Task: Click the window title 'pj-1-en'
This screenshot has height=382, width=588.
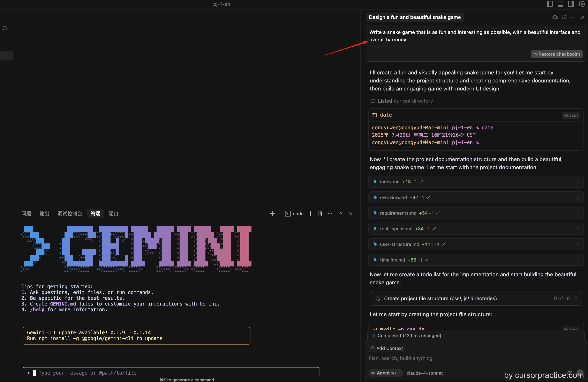Action: pos(222,4)
